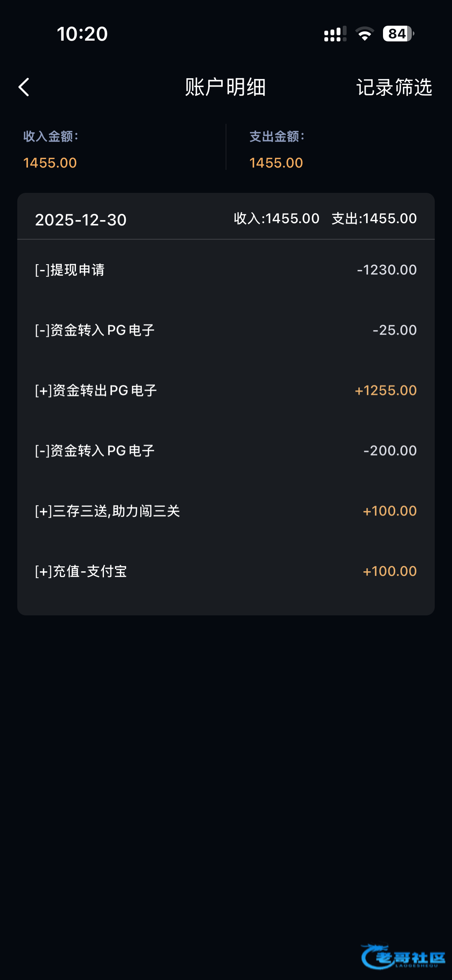Tap the 收入金额 total income summary

click(50, 150)
